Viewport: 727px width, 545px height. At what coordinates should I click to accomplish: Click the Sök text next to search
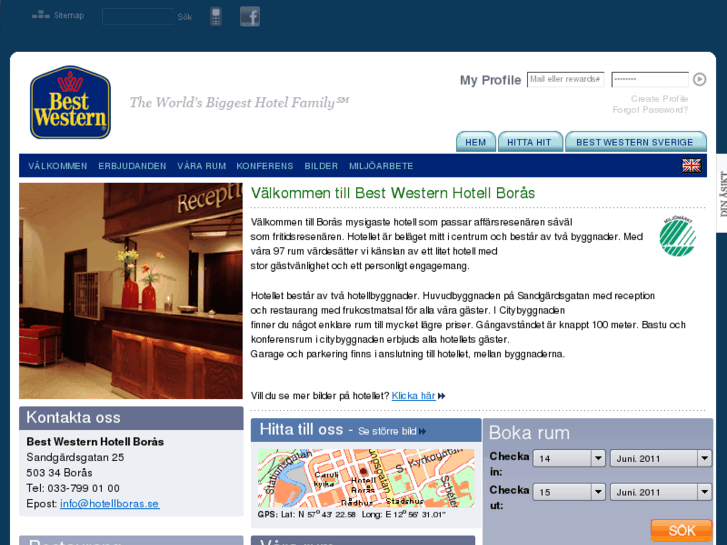tap(185, 17)
